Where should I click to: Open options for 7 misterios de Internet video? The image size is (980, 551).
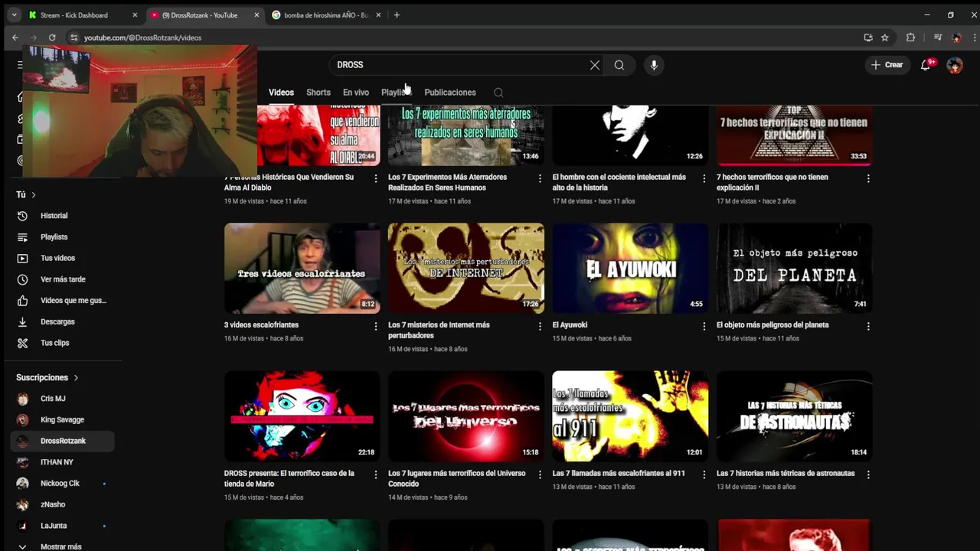pos(540,326)
